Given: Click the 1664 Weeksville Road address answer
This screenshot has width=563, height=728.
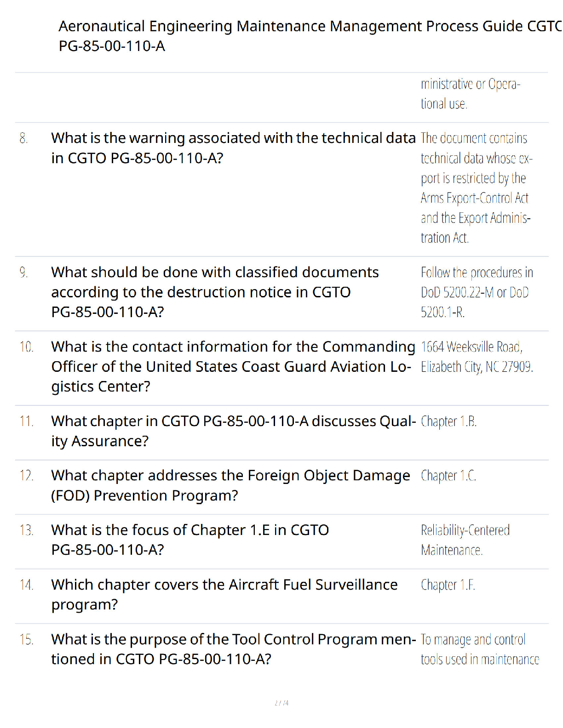Looking at the screenshot, I should click(x=477, y=357).
